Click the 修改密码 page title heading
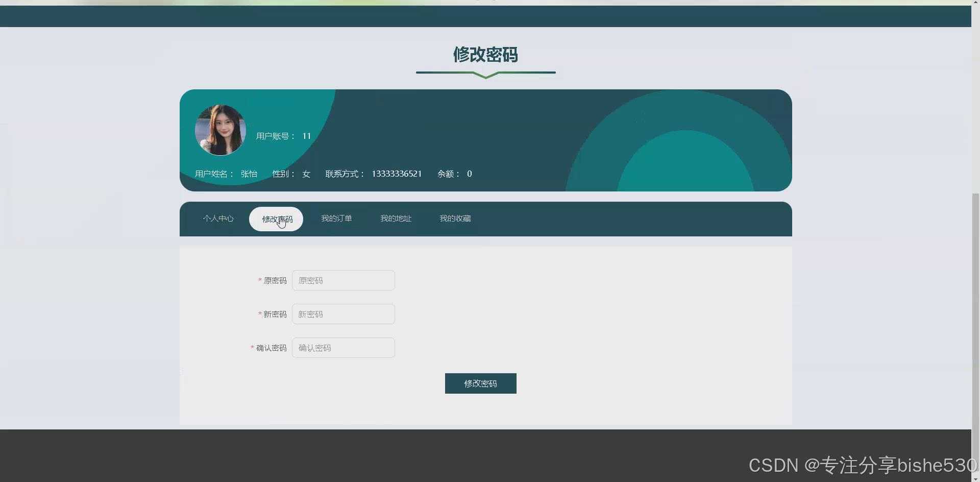980x482 pixels. click(485, 55)
